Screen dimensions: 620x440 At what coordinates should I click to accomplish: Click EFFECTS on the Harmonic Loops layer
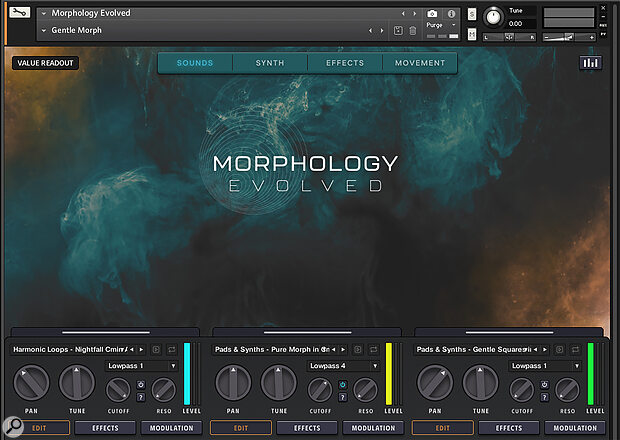click(105, 428)
